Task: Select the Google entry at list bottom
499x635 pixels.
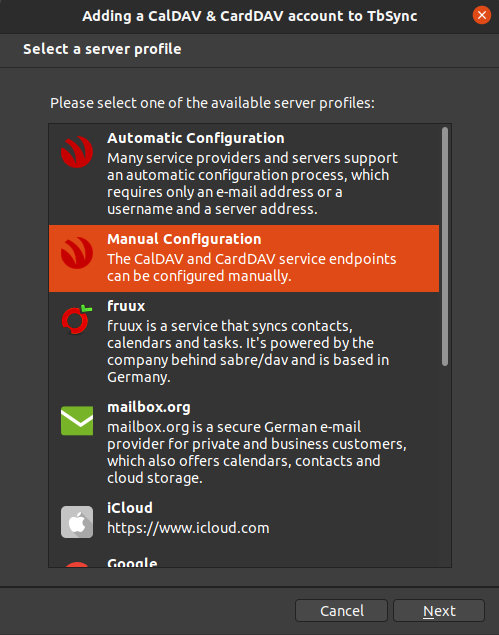Action: (x=132, y=563)
